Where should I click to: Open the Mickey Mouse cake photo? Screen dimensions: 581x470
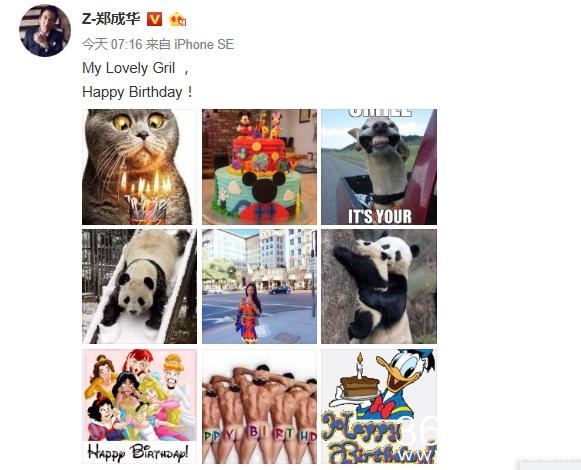pos(259,167)
